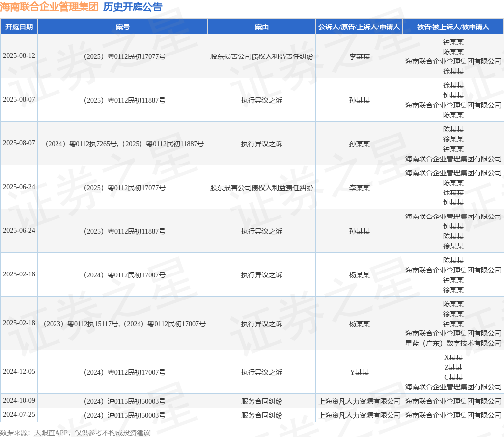Click the 案由 column header
This screenshot has width=504, height=437.
262,27
